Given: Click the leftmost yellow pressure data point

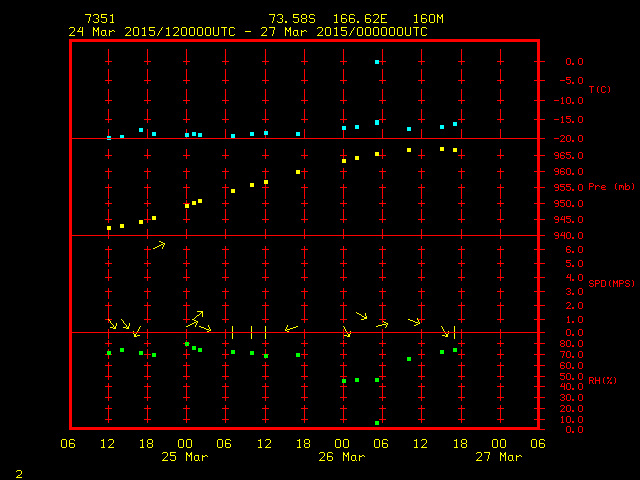Looking at the screenshot, I should tap(109, 228).
